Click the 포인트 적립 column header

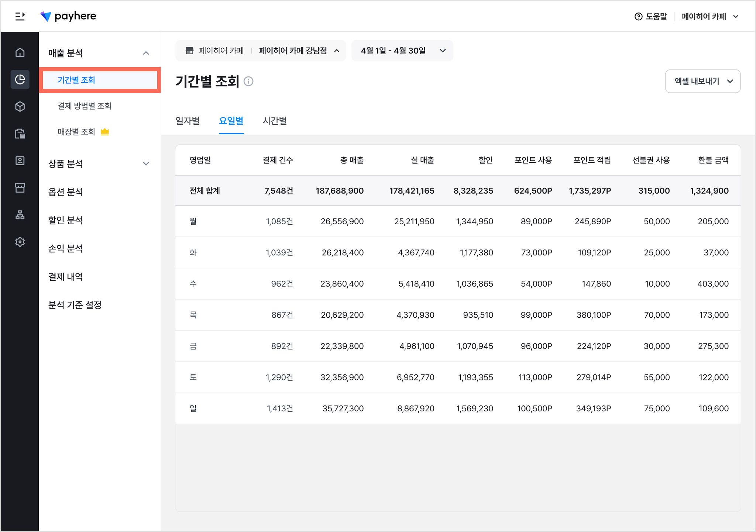pyautogui.click(x=592, y=160)
